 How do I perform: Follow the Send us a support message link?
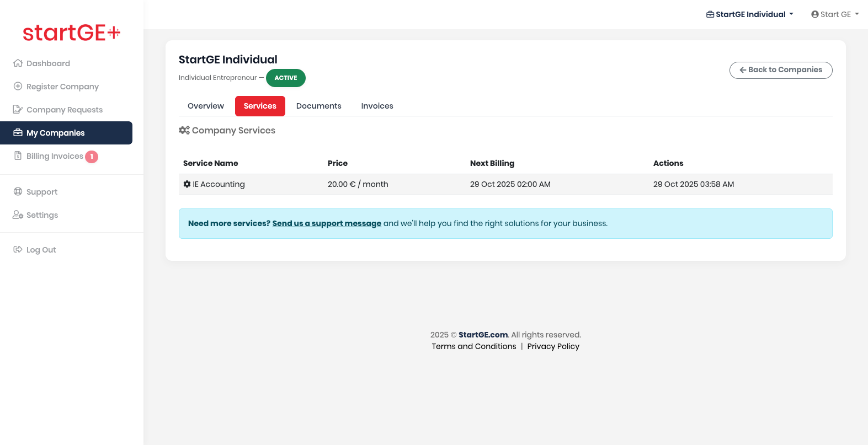click(x=327, y=223)
